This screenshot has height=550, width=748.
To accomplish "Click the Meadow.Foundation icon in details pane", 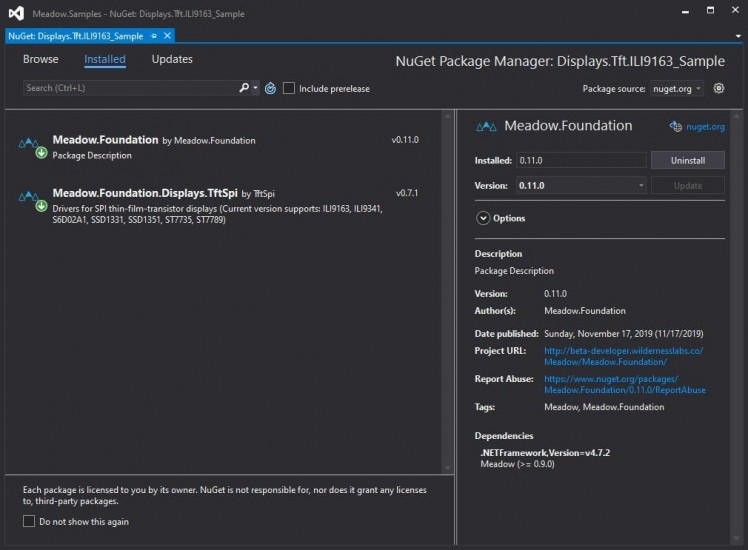I will pos(487,127).
